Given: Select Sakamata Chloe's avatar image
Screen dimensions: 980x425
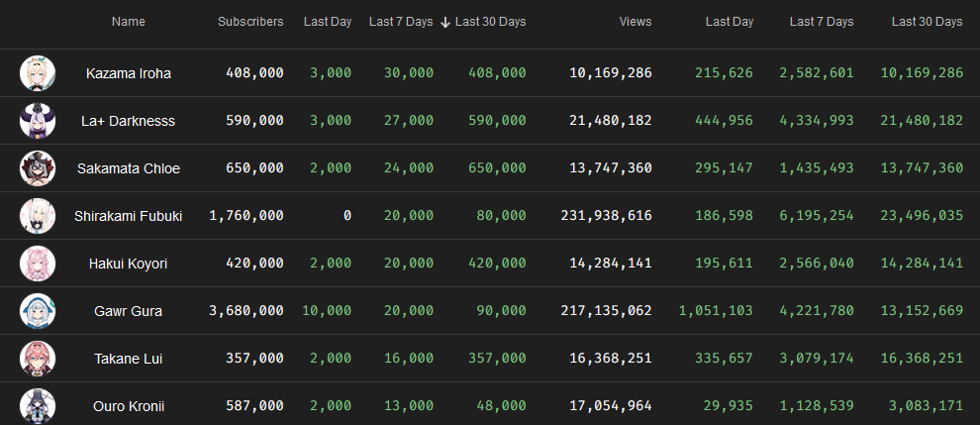Looking at the screenshot, I should coord(38,168).
